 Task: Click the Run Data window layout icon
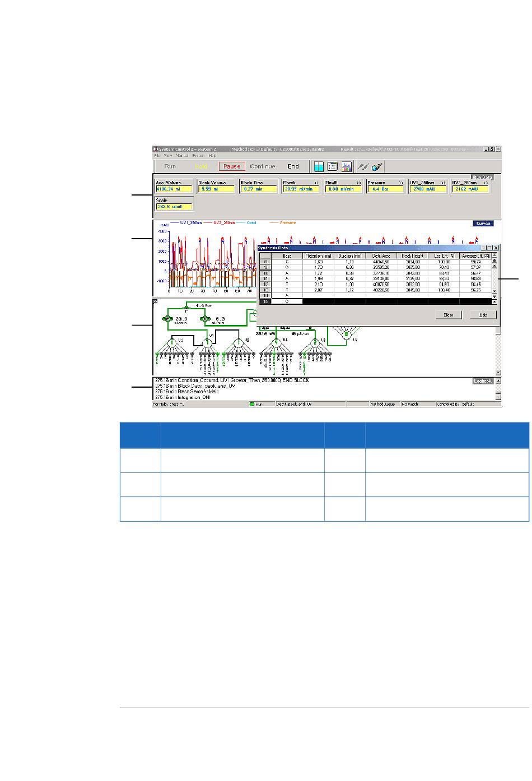319,166
